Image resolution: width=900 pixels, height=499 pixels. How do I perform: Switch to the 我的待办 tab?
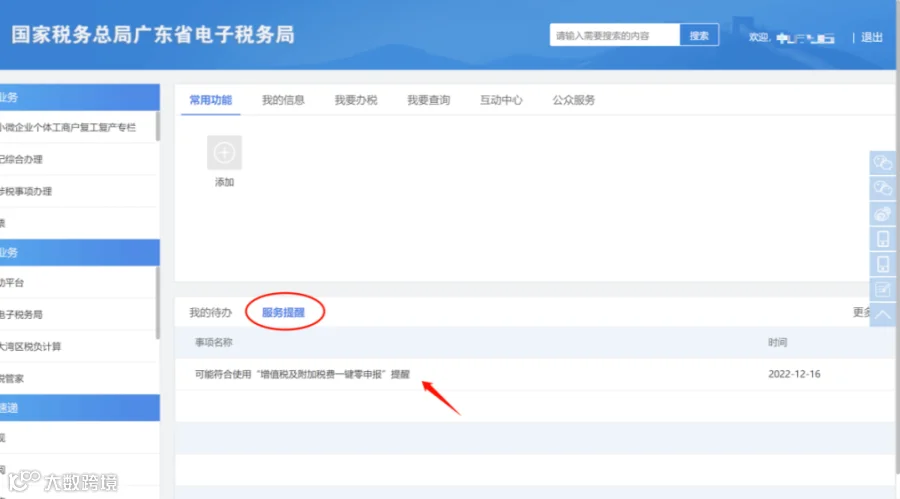(x=211, y=312)
